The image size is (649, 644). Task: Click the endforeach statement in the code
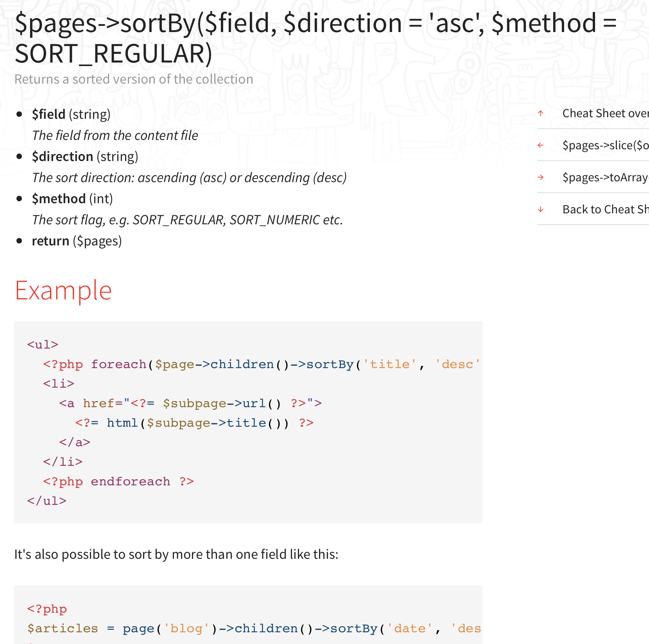(130, 481)
